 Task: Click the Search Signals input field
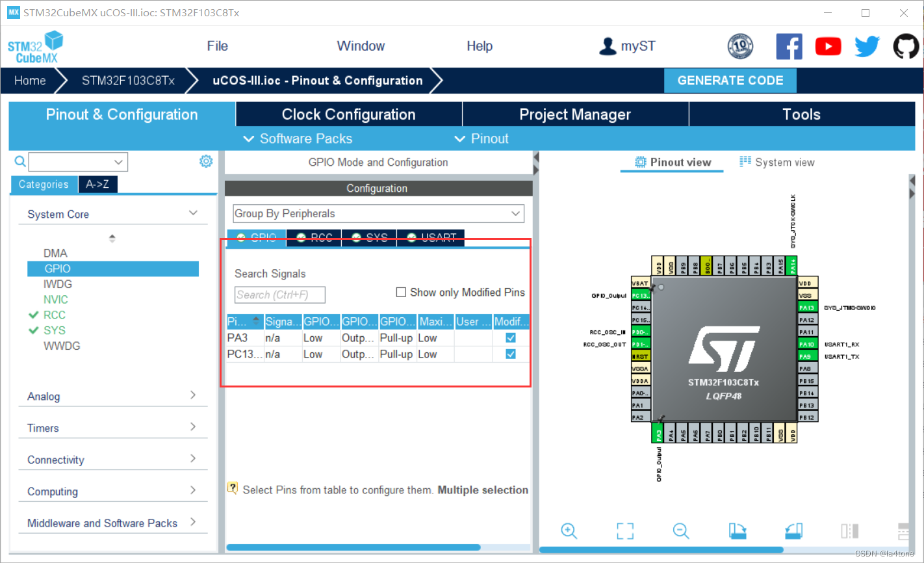(279, 295)
